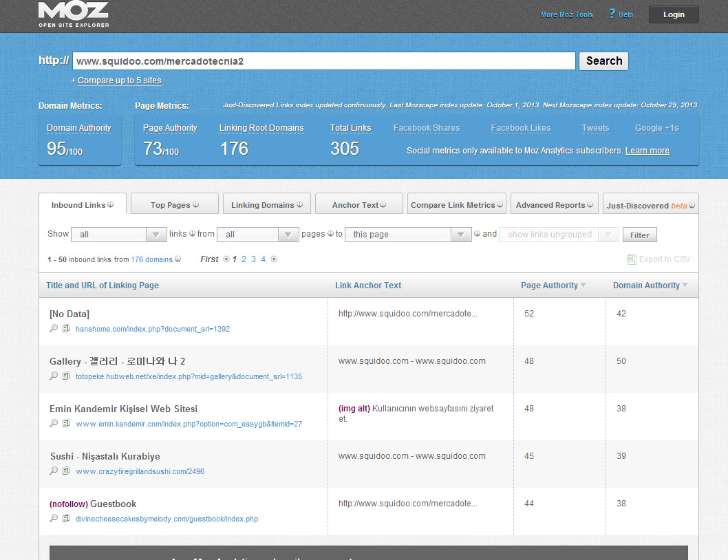
Task: Click the 'Compare up to 5 sites' link
Action: point(119,80)
